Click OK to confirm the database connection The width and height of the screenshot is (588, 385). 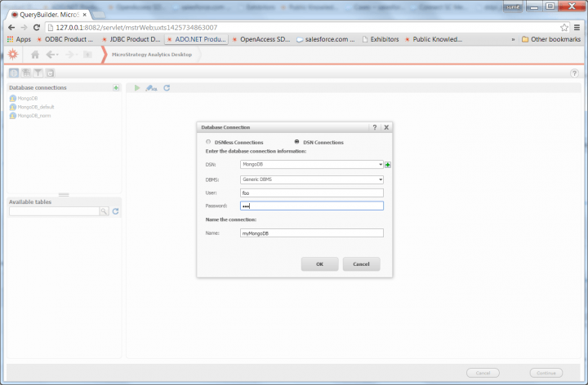[320, 263]
